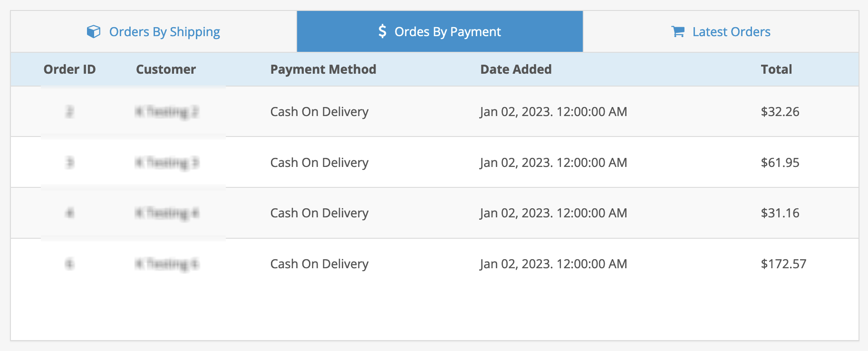Click the box icon on Orders By Shipping tab
Screen dimensions: 868x351
point(94,31)
